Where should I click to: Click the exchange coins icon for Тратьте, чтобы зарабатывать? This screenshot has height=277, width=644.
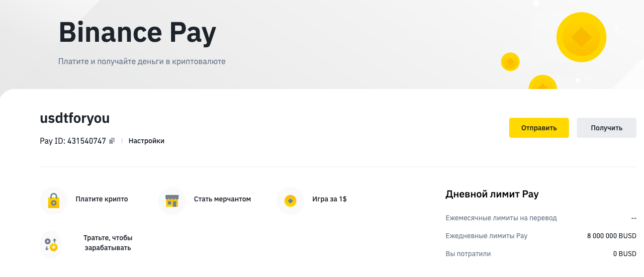pyautogui.click(x=51, y=244)
